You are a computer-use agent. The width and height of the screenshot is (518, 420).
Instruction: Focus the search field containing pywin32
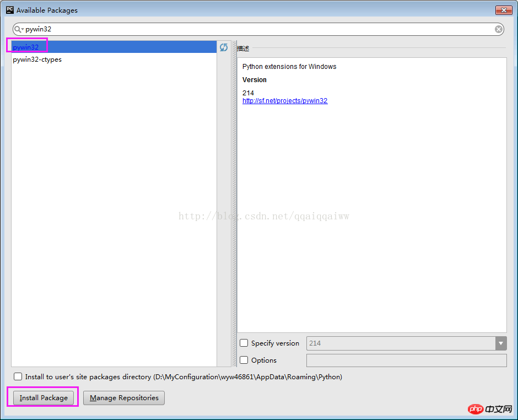258,29
